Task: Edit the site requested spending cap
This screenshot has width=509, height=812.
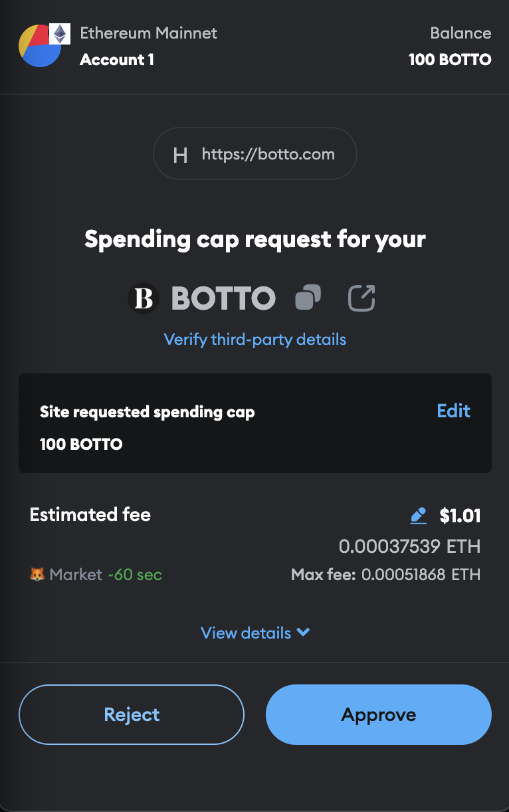Action: point(453,411)
